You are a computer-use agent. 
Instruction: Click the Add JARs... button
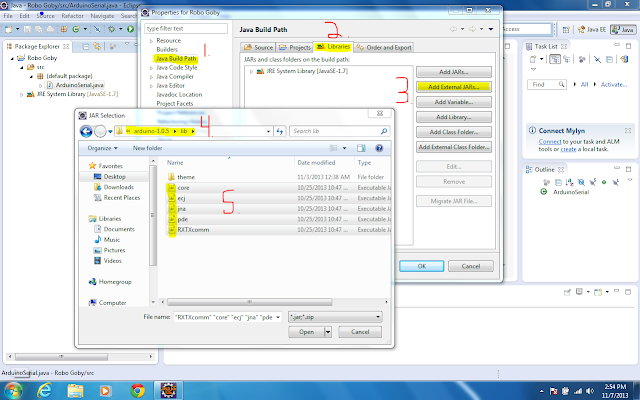[x=453, y=72]
